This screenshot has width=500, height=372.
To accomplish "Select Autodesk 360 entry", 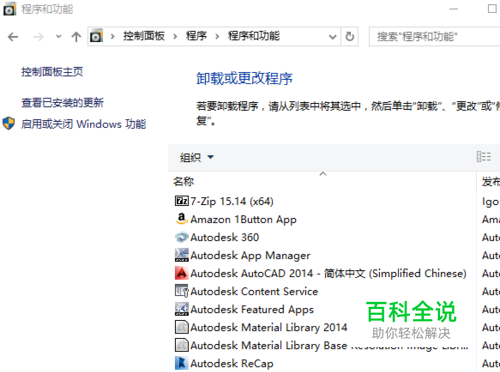I will (x=225, y=237).
